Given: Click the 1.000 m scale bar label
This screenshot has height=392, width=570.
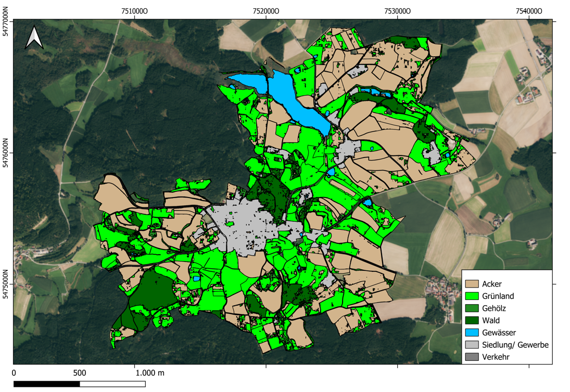Looking at the screenshot, I should click(150, 373).
